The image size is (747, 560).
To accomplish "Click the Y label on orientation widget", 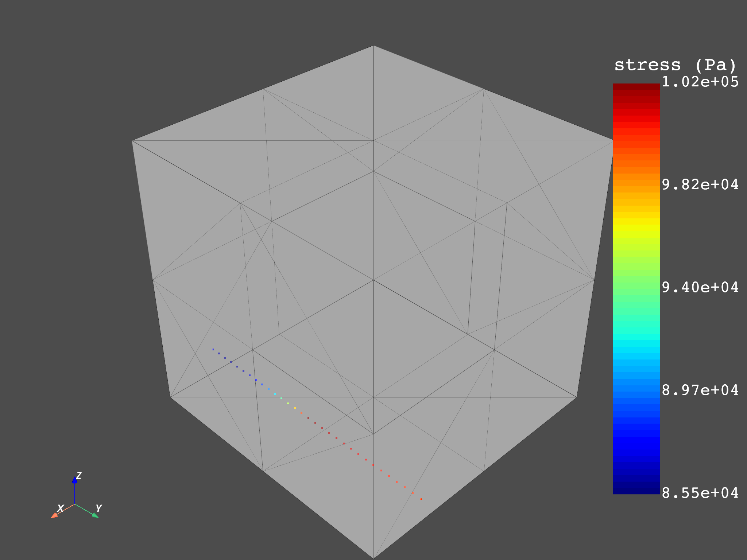I will pyautogui.click(x=98, y=508).
